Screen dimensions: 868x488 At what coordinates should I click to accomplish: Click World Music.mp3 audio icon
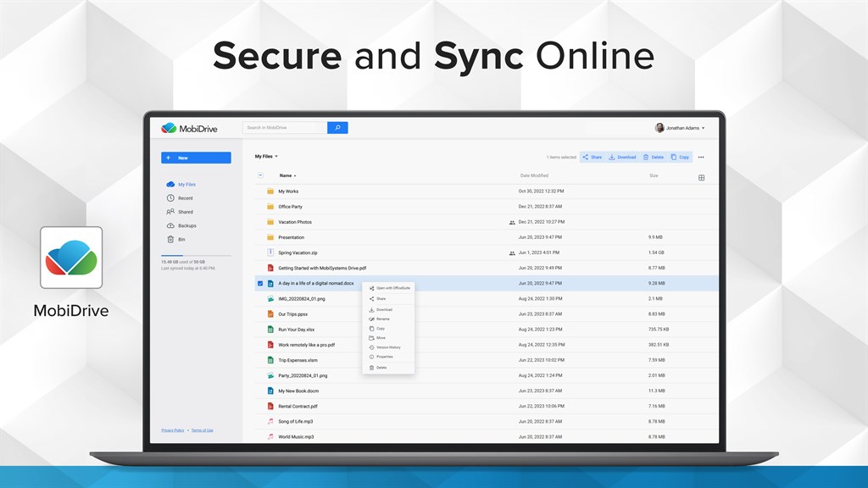click(x=270, y=436)
